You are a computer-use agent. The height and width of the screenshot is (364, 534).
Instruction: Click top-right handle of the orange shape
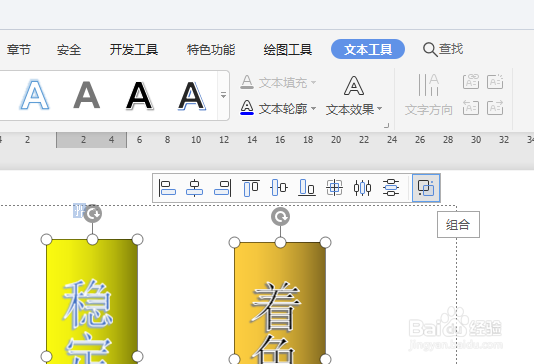326,242
